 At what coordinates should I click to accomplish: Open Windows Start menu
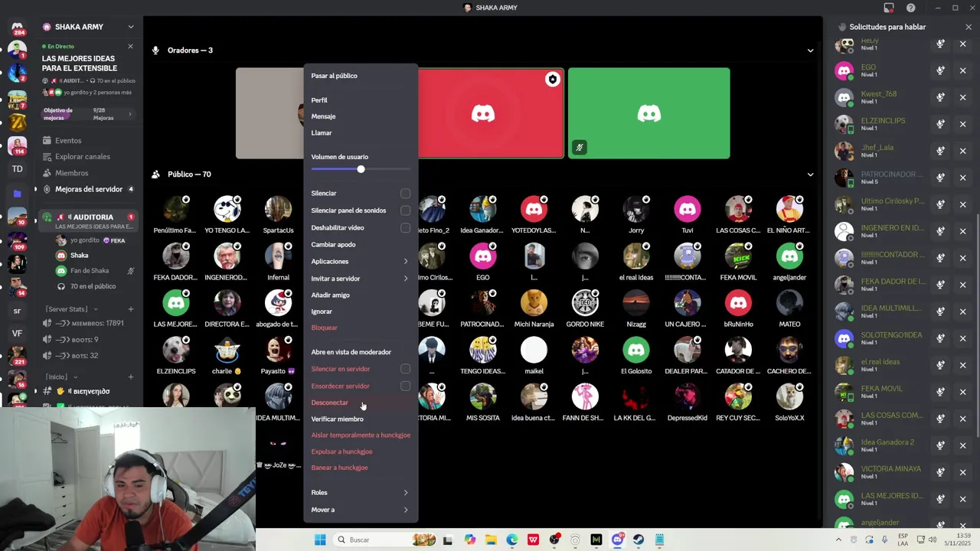tap(320, 540)
